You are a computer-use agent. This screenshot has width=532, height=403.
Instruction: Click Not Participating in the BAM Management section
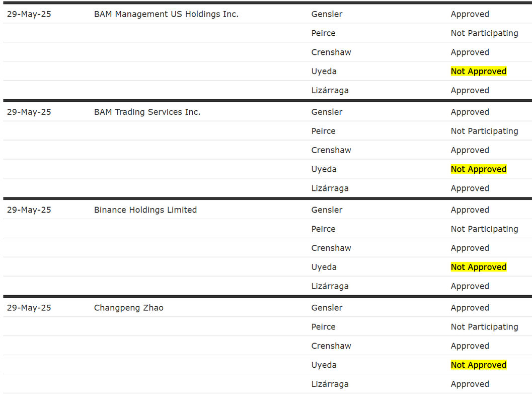484,33
